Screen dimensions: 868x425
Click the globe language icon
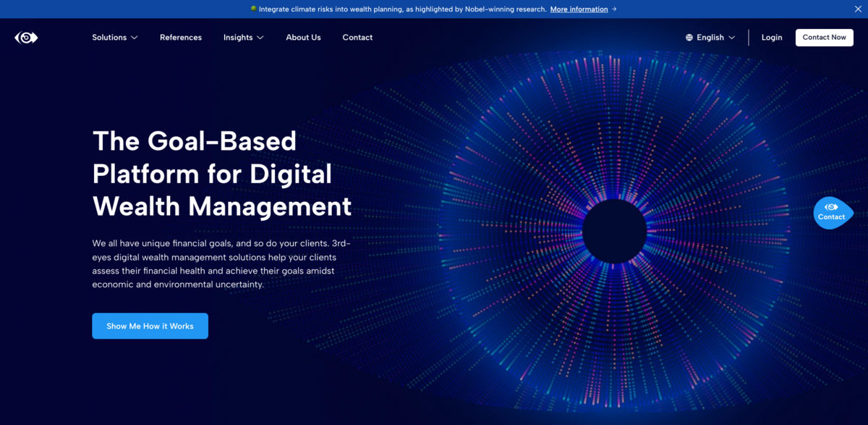pos(689,37)
